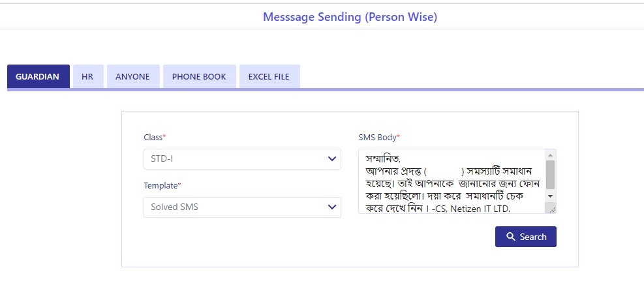
Task: Click inside the SMS Body text area
Action: tap(452, 181)
